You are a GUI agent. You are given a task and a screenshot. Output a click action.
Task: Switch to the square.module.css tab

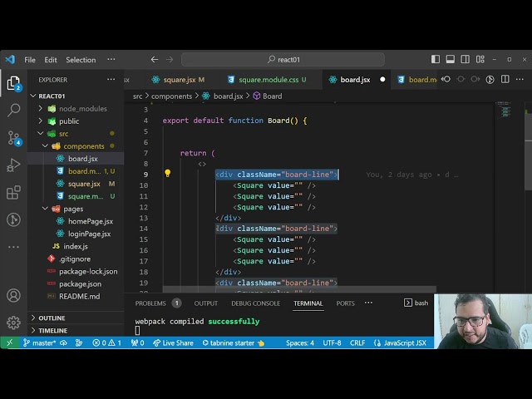pos(268,80)
